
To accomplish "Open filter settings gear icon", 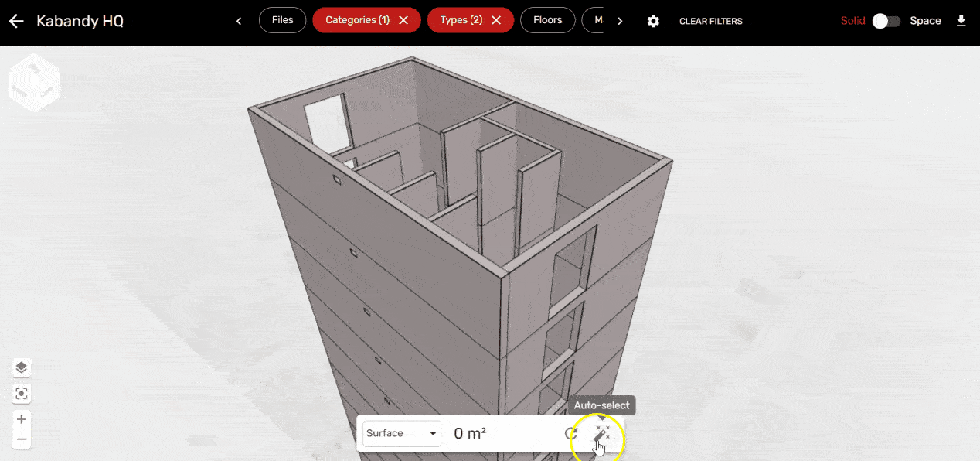I will coord(653,21).
